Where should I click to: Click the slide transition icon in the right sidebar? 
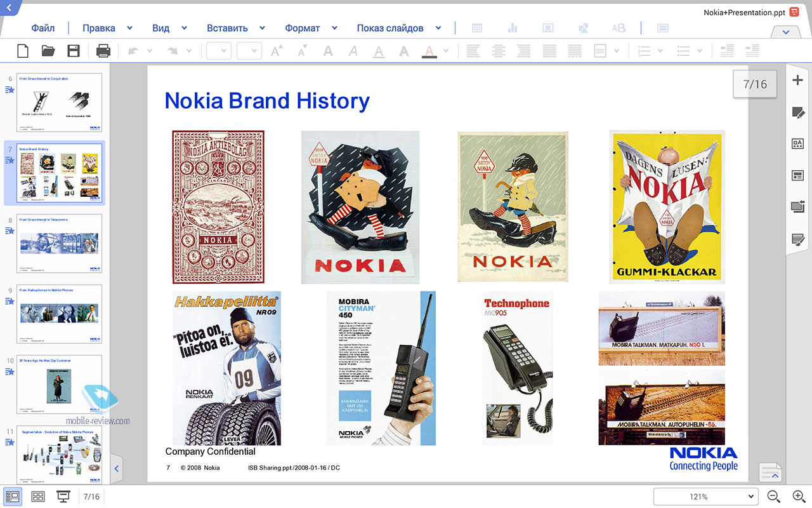[x=797, y=206]
